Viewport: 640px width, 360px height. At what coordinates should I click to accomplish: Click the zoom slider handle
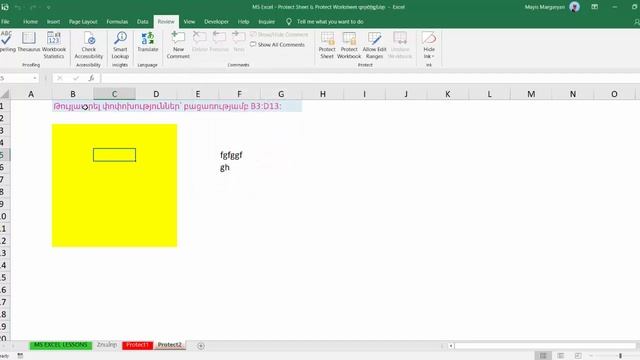(x=620, y=356)
